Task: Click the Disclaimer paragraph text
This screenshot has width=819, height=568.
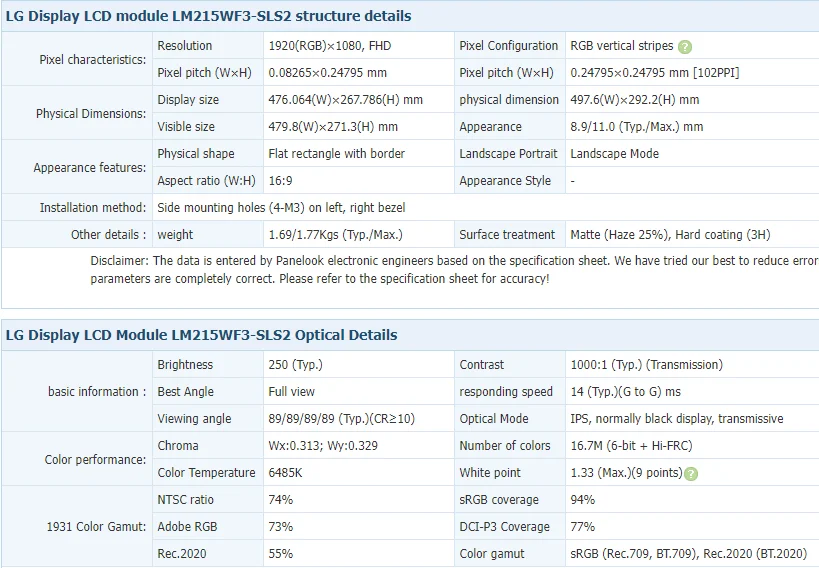Action: coord(454,270)
